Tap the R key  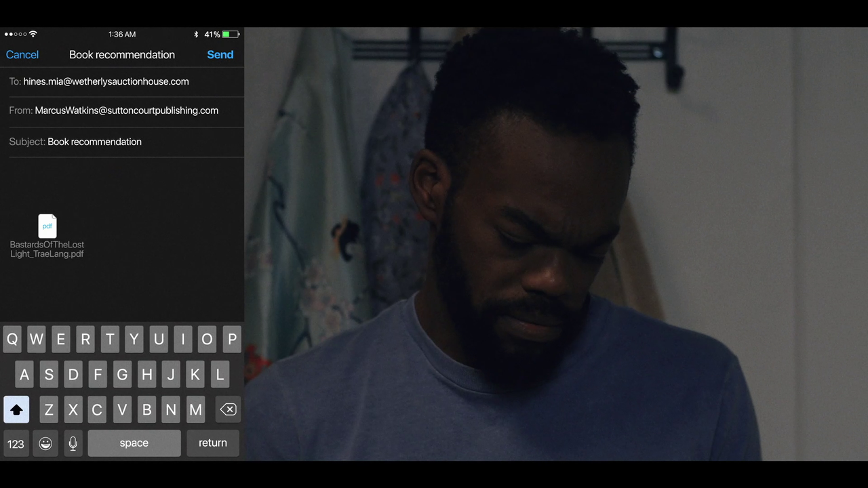click(85, 340)
